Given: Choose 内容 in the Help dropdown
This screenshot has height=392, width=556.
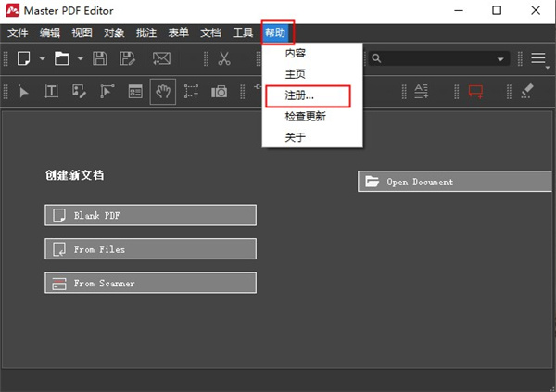Looking at the screenshot, I should 312,53.
